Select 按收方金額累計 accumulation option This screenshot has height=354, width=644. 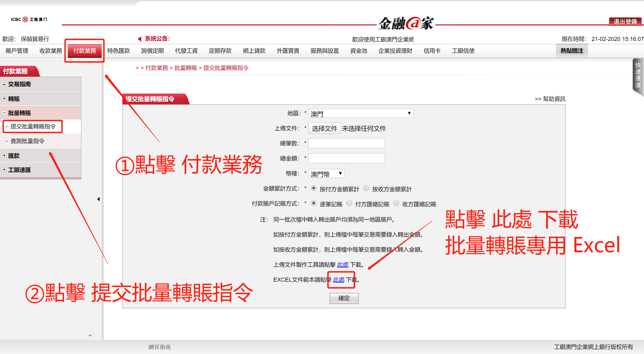coord(366,188)
